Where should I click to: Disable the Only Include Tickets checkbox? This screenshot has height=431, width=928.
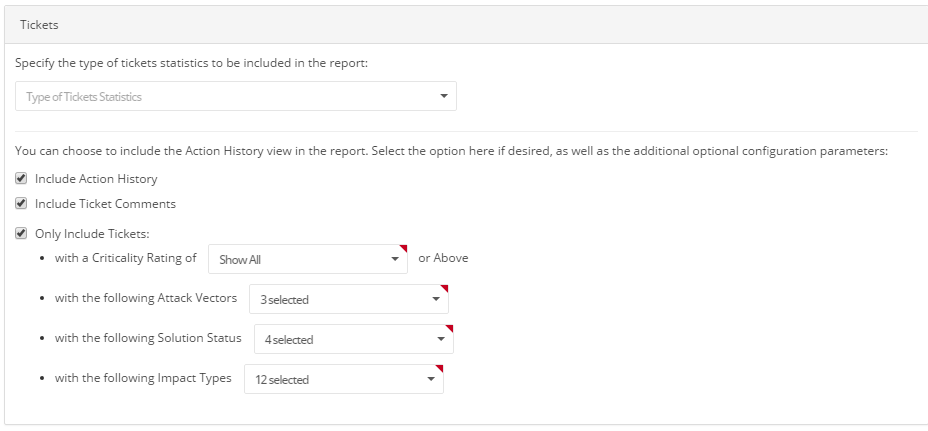[x=21, y=234]
